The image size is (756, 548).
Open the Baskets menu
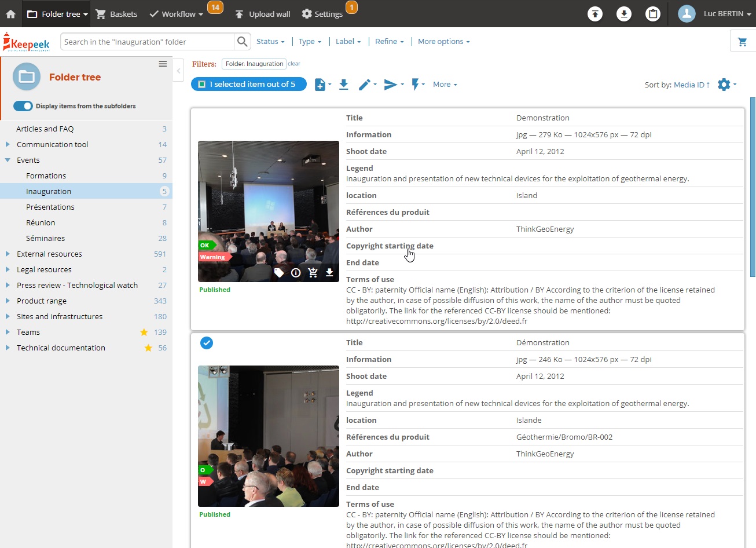pyautogui.click(x=116, y=14)
